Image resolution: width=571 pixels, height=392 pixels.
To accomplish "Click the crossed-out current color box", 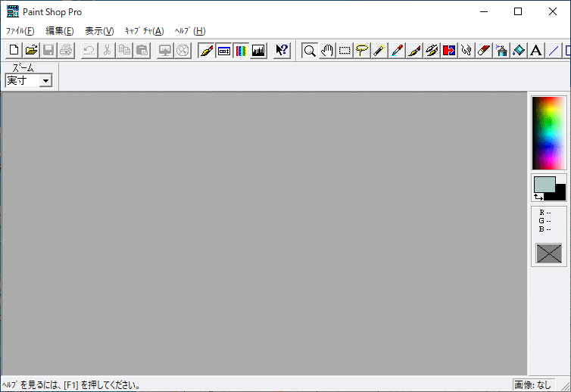I will tap(549, 254).
